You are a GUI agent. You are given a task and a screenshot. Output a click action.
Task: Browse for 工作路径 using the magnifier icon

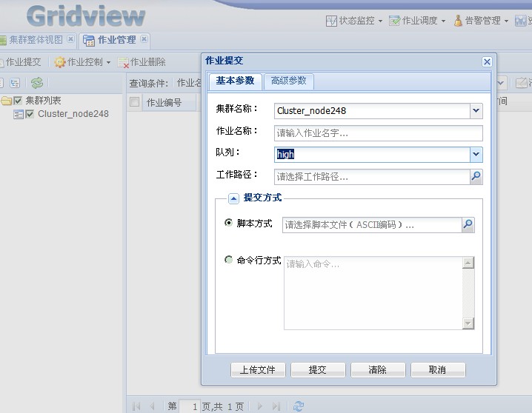(476, 176)
